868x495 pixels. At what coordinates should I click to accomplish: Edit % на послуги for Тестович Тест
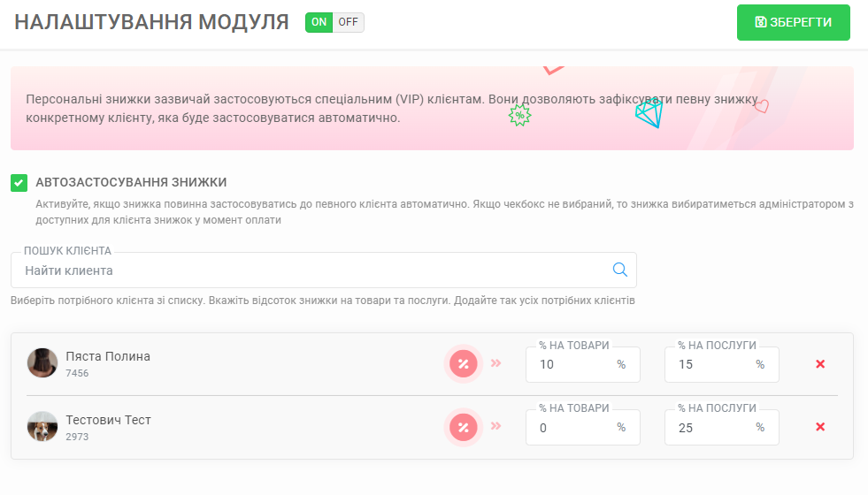pyautogui.click(x=722, y=428)
